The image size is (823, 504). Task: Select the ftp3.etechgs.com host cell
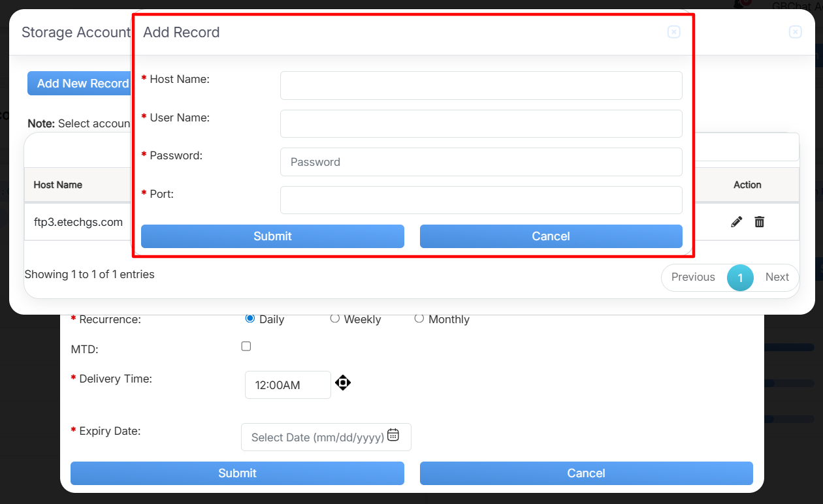pyautogui.click(x=78, y=222)
